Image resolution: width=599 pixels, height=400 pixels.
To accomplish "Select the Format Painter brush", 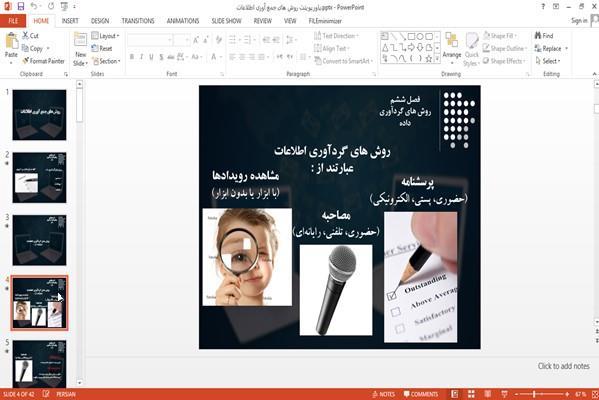I will 26,61.
